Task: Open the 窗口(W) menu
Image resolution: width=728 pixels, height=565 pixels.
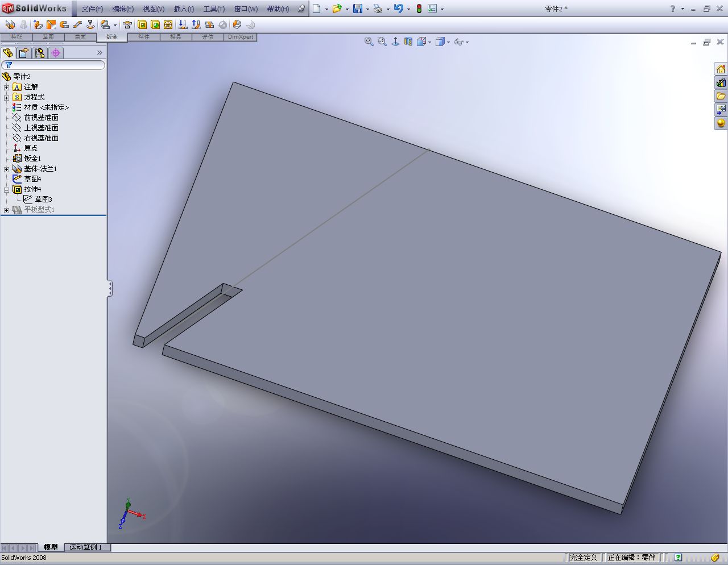Action: pos(246,9)
